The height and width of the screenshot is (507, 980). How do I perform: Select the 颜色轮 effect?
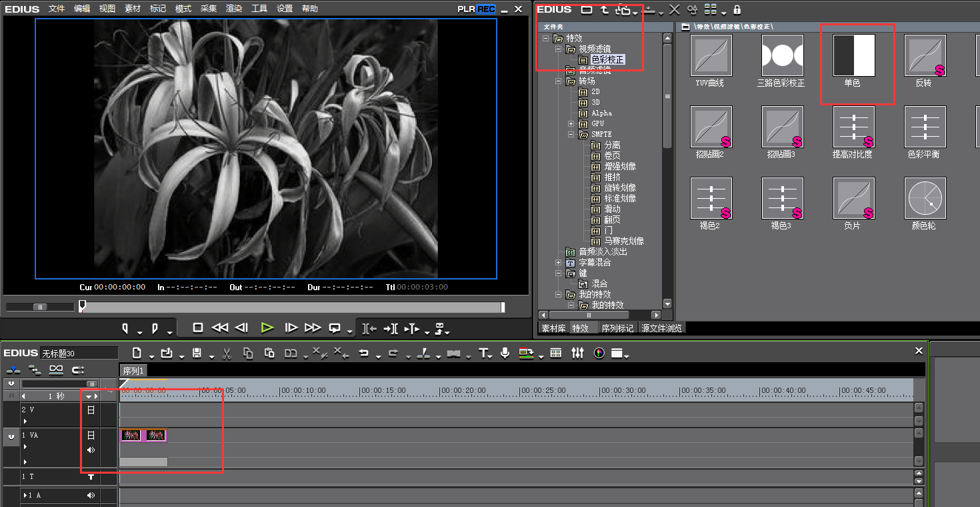coord(925,198)
